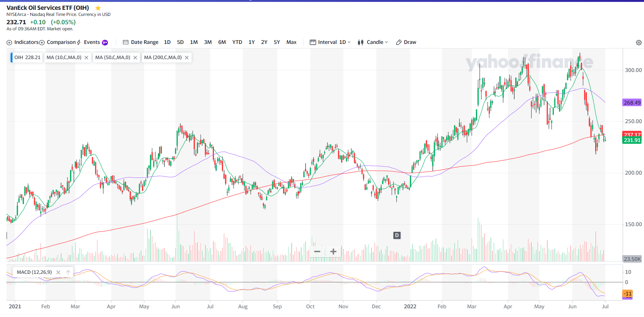The height and width of the screenshot is (317, 644).
Task: Click the green 231.91 price tag
Action: [632, 140]
